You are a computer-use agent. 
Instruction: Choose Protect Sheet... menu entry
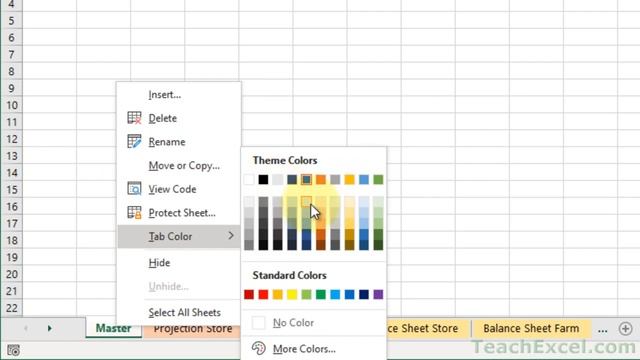(182, 213)
